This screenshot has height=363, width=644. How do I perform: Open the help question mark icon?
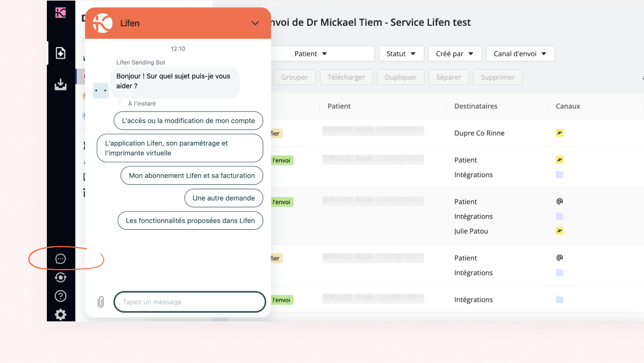point(60,296)
